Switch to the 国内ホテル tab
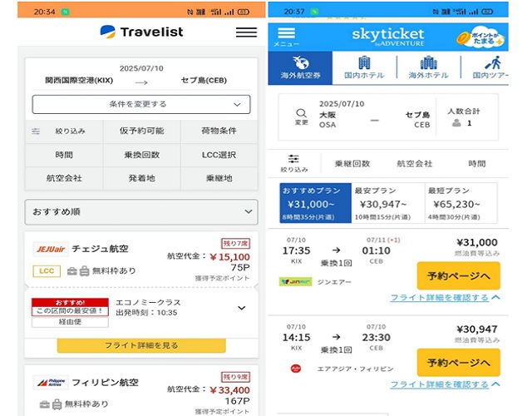The width and height of the screenshot is (532, 416). pos(364,68)
